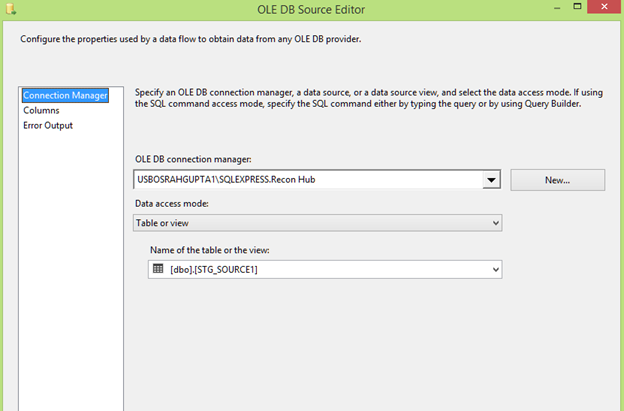Click the USBOSRAHGUPTA1\SQLEXPRESS.Recon Hub connection text
The width and height of the screenshot is (624, 411).
pyautogui.click(x=230, y=180)
